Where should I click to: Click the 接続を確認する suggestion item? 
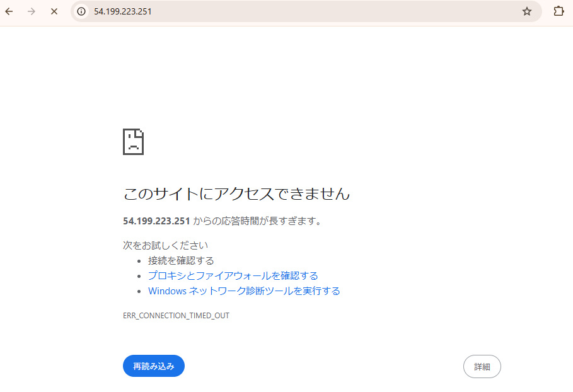point(180,260)
